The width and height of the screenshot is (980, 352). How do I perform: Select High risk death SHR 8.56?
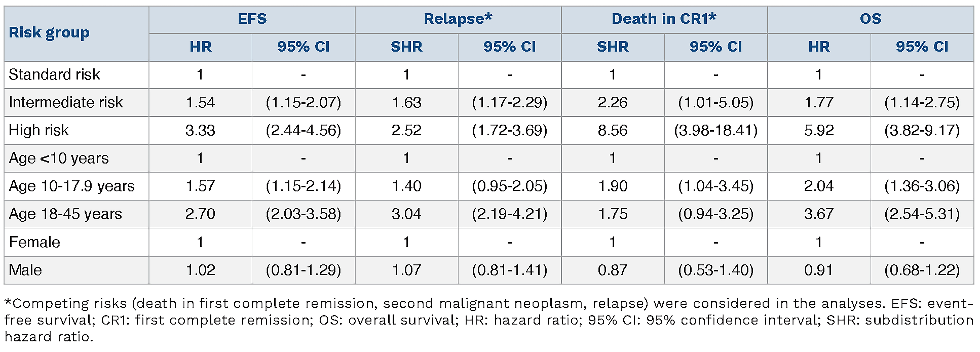(612, 130)
